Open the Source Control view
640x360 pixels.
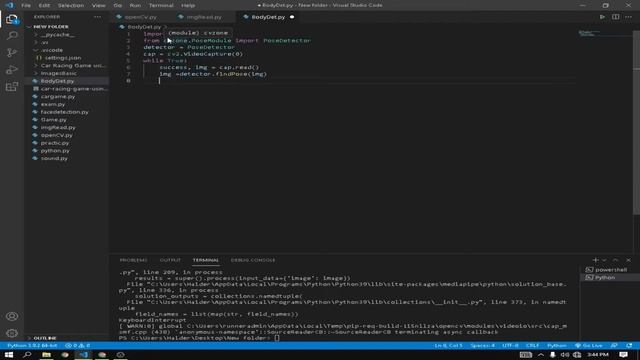12,53
